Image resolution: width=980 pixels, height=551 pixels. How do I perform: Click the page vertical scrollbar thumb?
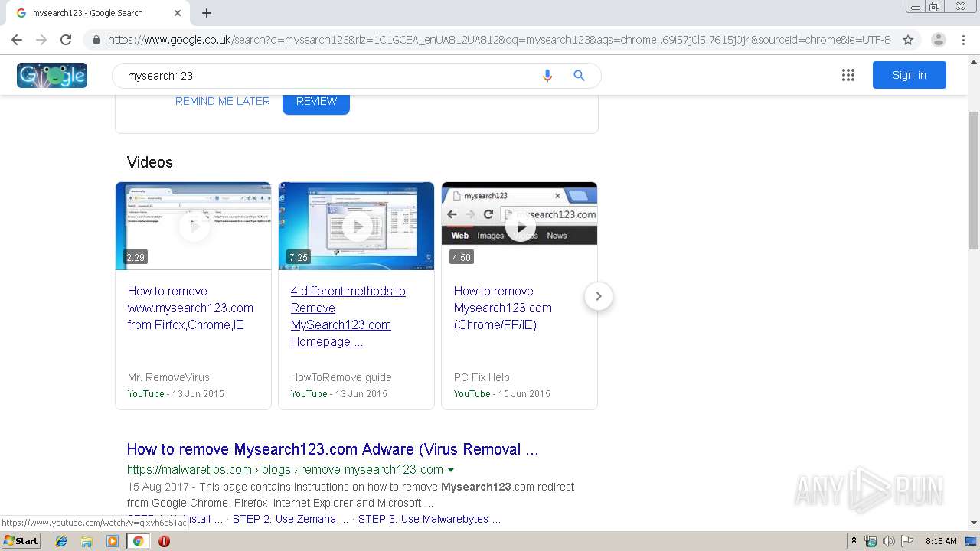(x=974, y=180)
